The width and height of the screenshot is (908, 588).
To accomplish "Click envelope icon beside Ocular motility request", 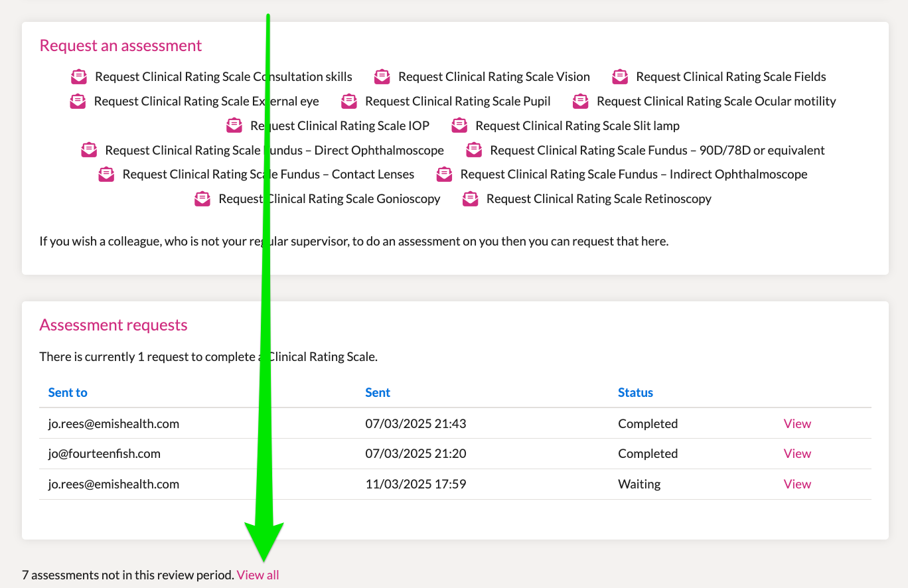I will click(581, 102).
